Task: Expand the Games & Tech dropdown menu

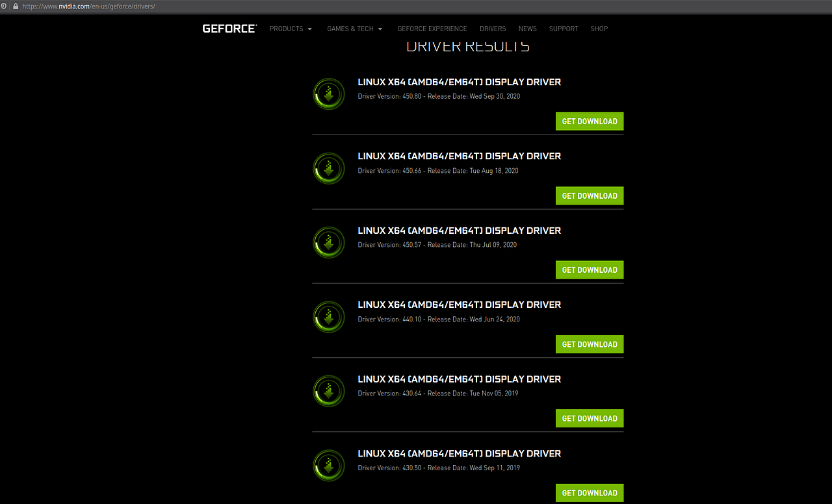Action: 355,29
